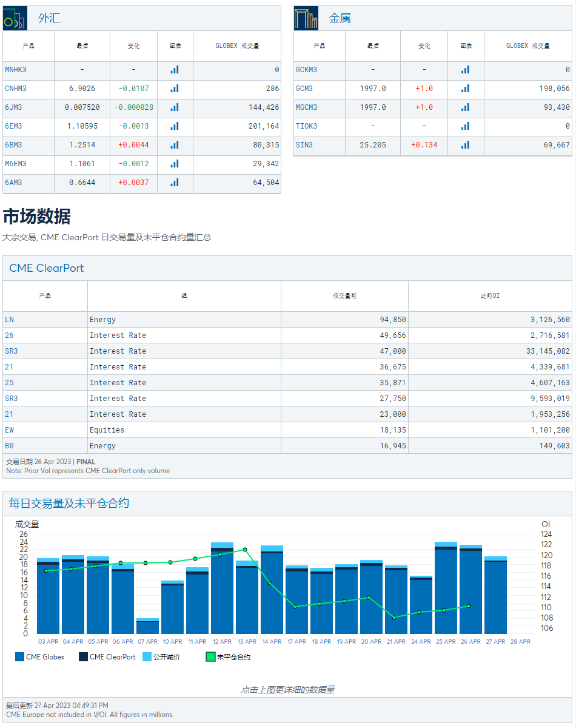Viewport: 576px width, 728px height.
Task: Click the 03 APR axis label
Action: (49, 641)
